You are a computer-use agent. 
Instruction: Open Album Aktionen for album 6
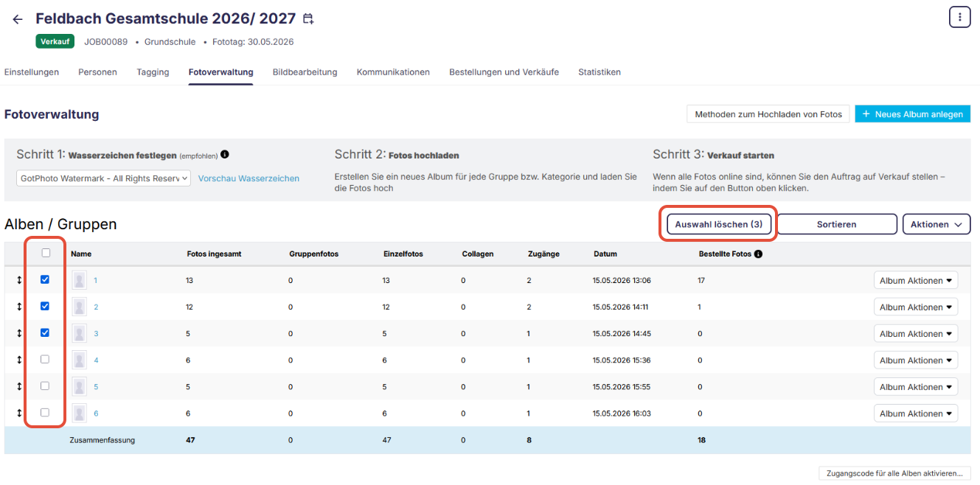click(916, 414)
